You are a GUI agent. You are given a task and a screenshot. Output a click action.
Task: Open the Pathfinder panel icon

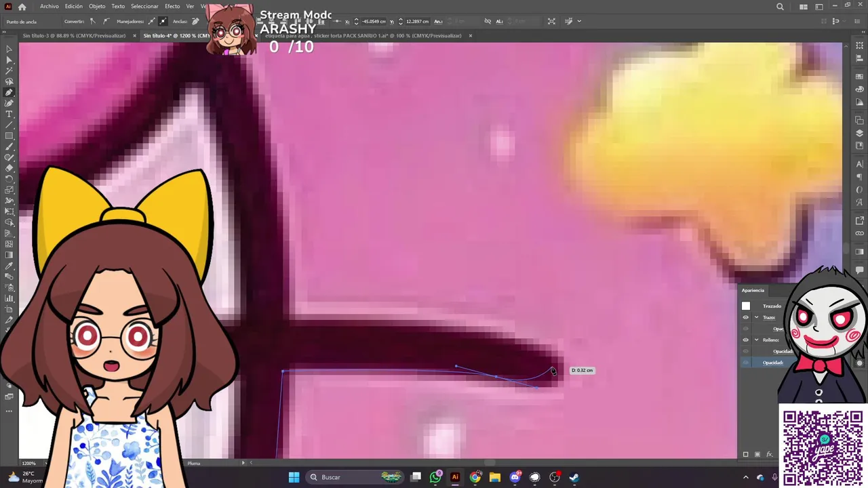(859, 121)
